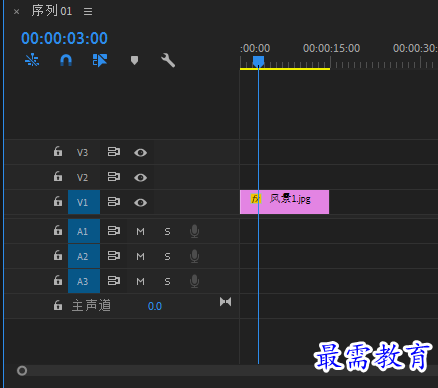Toggle A3 track targeting

point(84,281)
